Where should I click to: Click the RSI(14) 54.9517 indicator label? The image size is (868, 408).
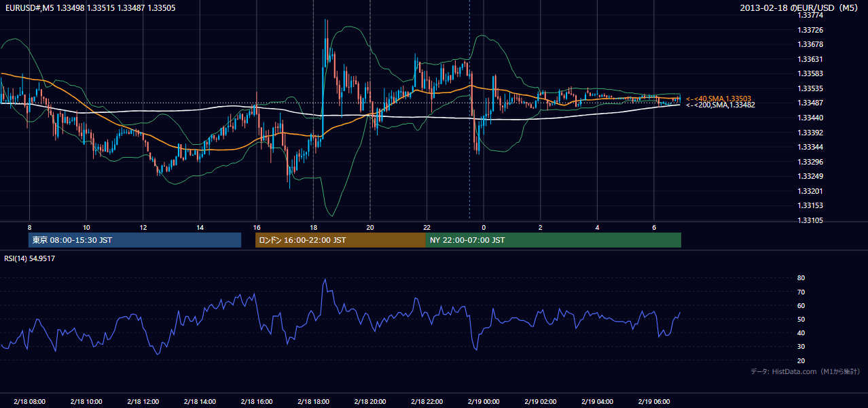click(x=30, y=258)
